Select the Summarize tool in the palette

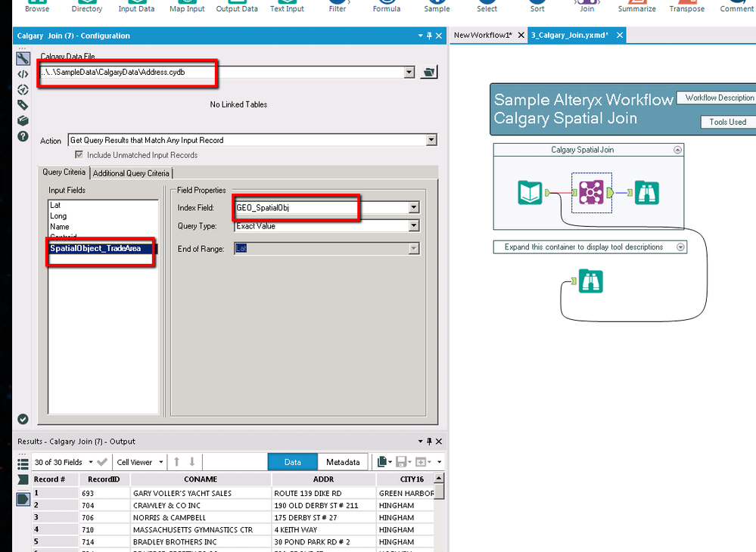click(x=637, y=7)
